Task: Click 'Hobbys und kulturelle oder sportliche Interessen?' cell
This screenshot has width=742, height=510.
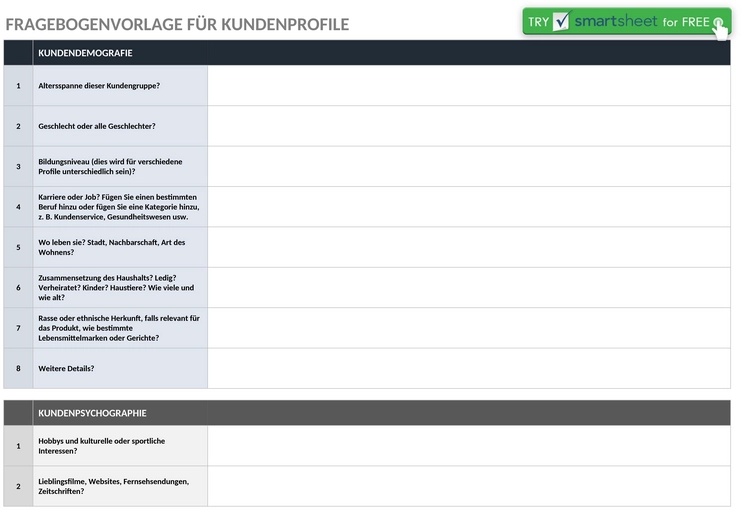Action: coord(120,446)
